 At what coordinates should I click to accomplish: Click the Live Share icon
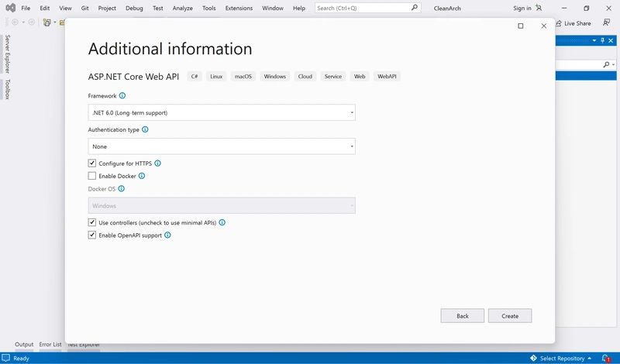(x=559, y=23)
